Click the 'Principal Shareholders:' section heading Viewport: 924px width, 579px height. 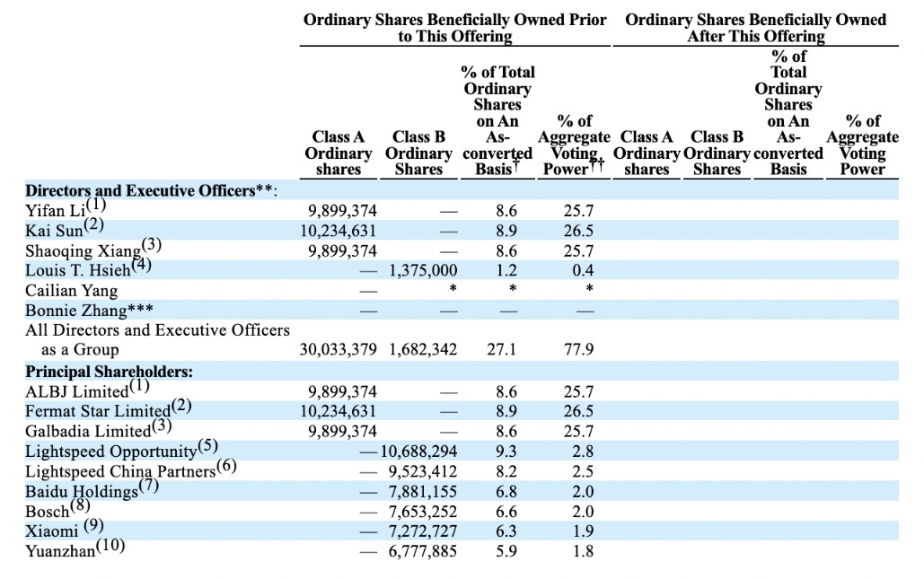(109, 372)
